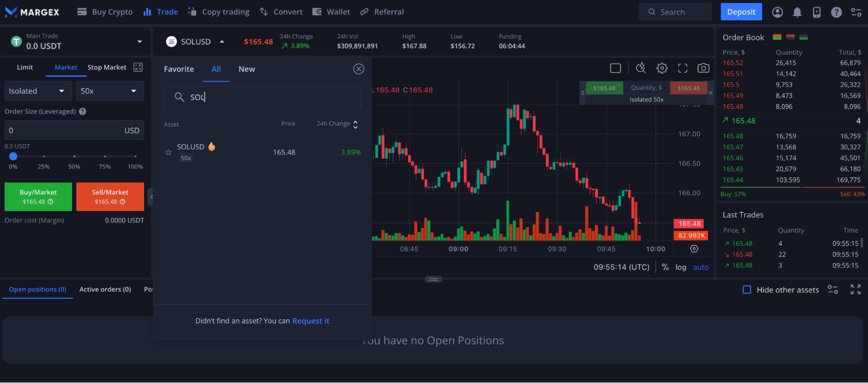Focus the Order Size USD input field
This screenshot has height=383, width=868.
74,130
